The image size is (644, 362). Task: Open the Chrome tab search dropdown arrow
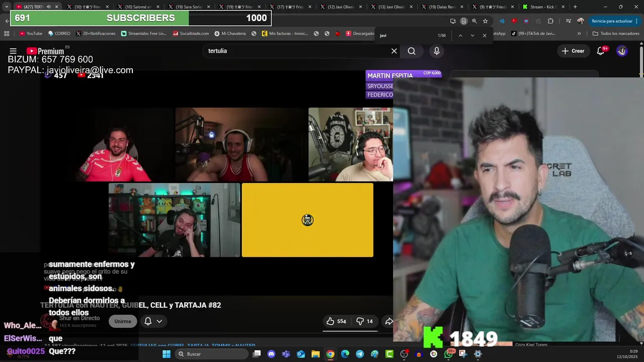[7, 7]
